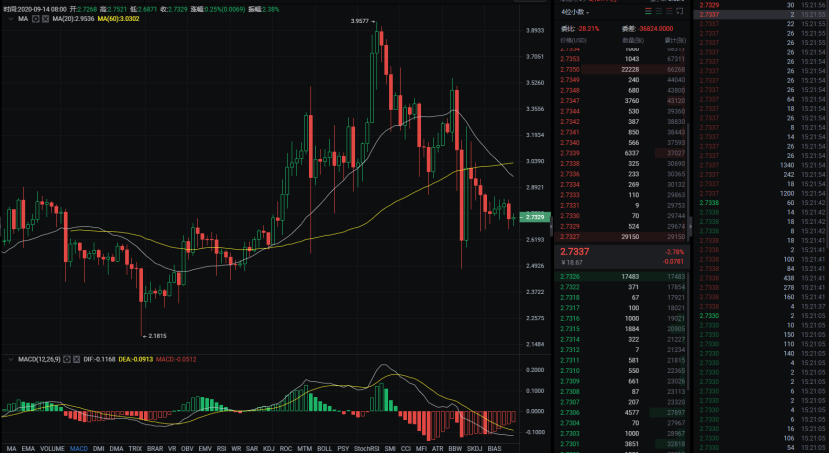Click the 2.1815 low price label on chart
829x454 pixels.
156,336
